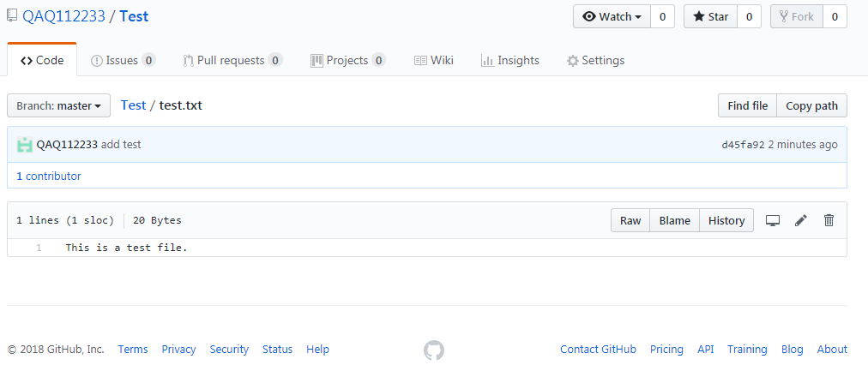Screen dimensions: 868x389
Task: Click the Raw button
Action: tap(630, 220)
